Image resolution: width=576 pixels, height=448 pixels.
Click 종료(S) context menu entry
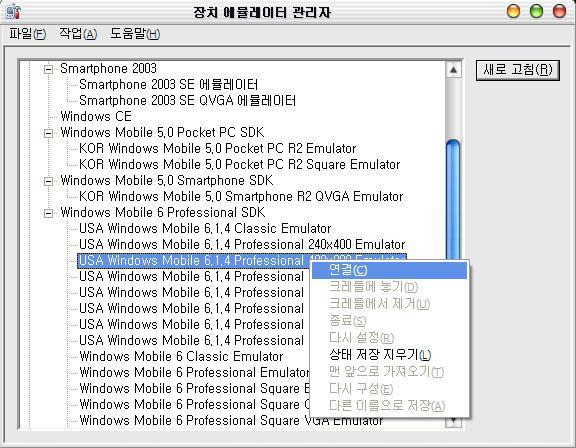[389, 321]
